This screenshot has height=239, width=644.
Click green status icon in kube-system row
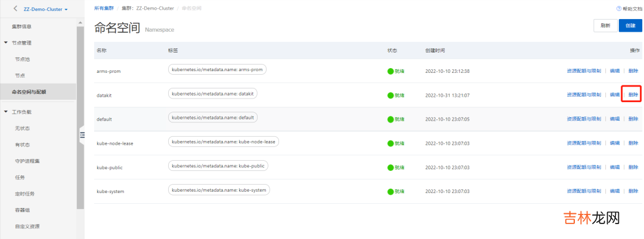391,191
